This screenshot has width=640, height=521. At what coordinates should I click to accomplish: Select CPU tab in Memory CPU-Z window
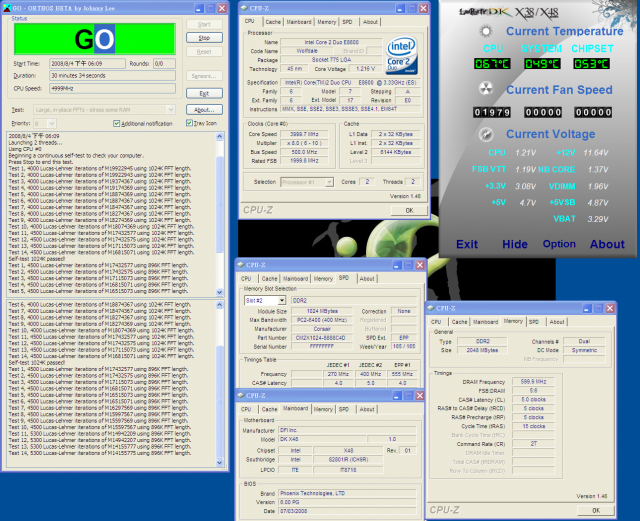pyautogui.click(x=436, y=322)
